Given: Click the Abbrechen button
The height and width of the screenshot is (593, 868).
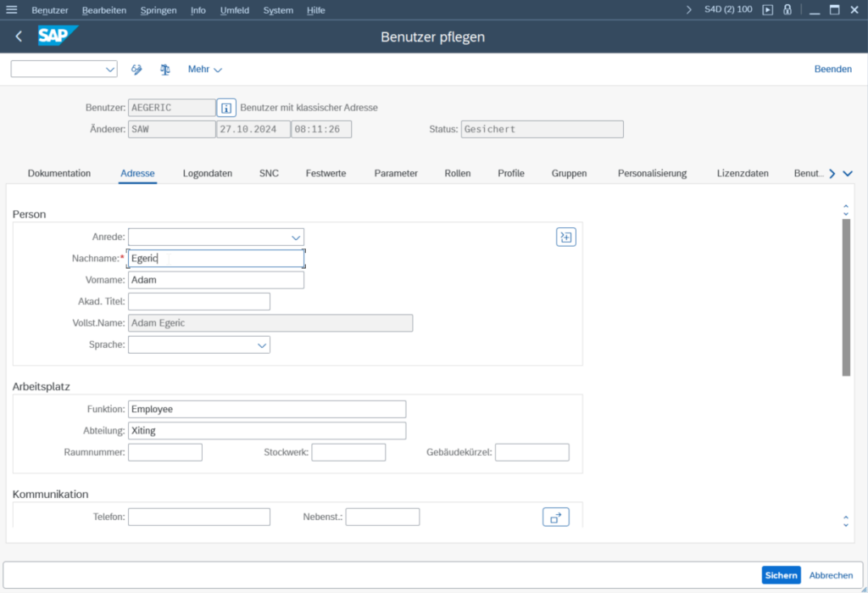Looking at the screenshot, I should 831,575.
